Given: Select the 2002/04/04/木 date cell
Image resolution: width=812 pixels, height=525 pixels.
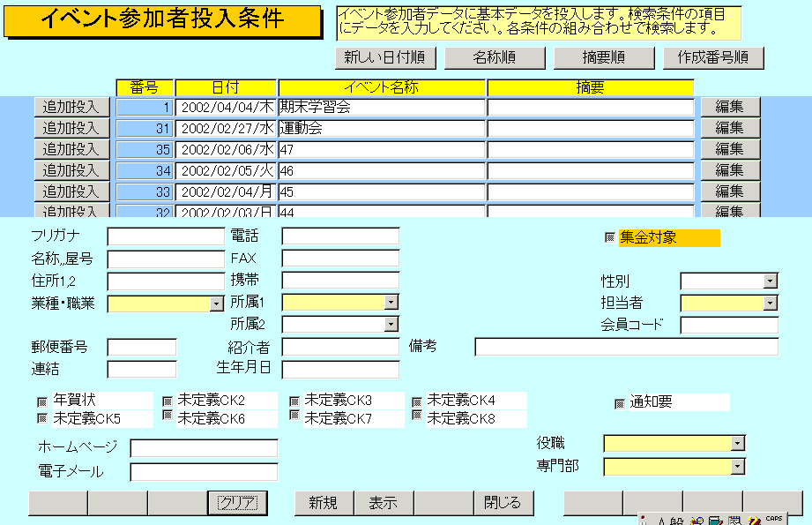Looking at the screenshot, I should [x=226, y=108].
